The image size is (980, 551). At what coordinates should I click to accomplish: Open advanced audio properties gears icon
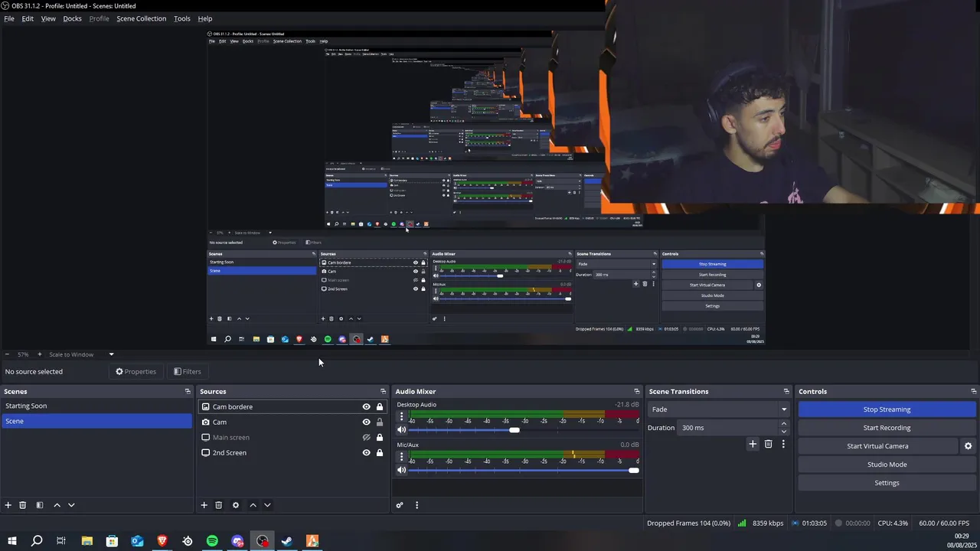click(400, 505)
